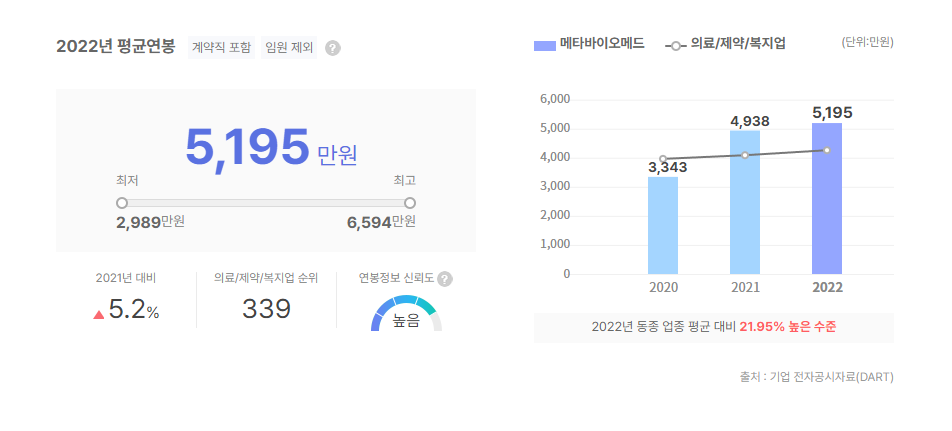Click the 높음 reliability gauge
The width and height of the screenshot is (952, 431).
click(x=406, y=313)
